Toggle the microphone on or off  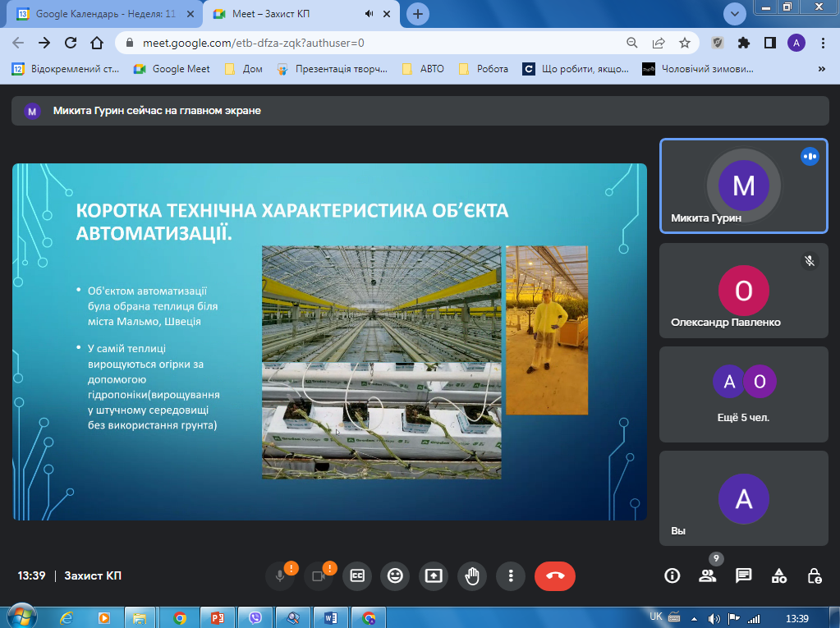coord(280,575)
